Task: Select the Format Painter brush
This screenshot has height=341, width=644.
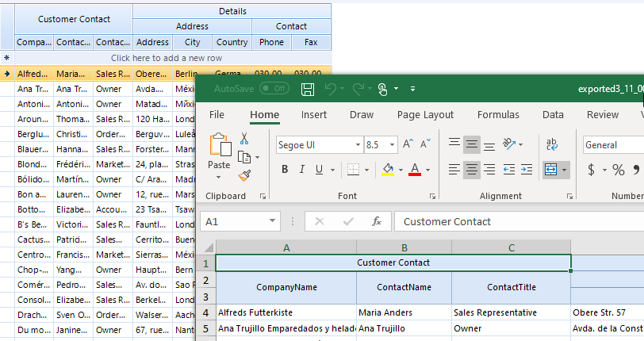Action: 244,175
